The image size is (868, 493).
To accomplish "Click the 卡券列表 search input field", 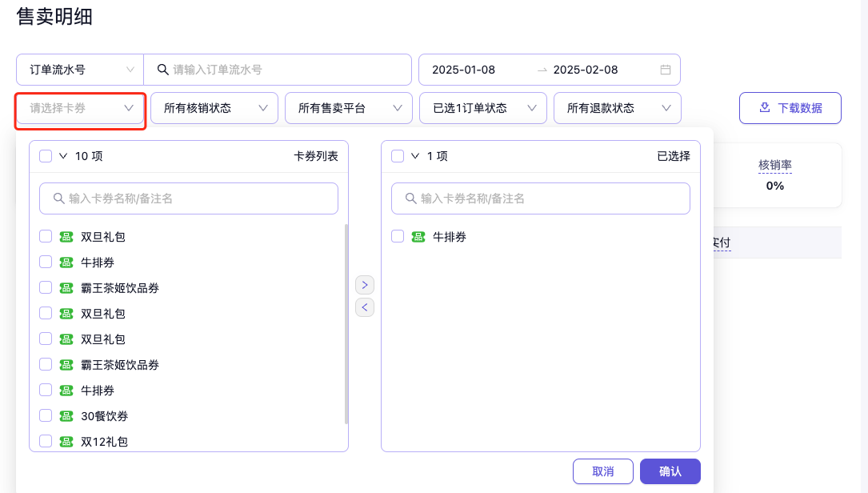I will tap(189, 198).
